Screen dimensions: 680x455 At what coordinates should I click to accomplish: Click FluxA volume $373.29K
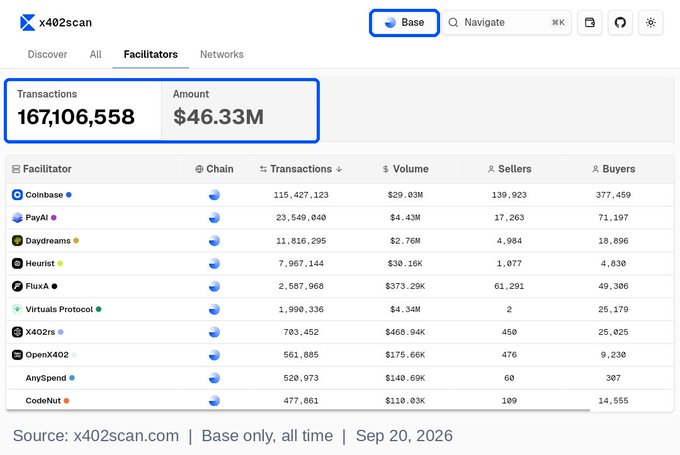pos(405,286)
